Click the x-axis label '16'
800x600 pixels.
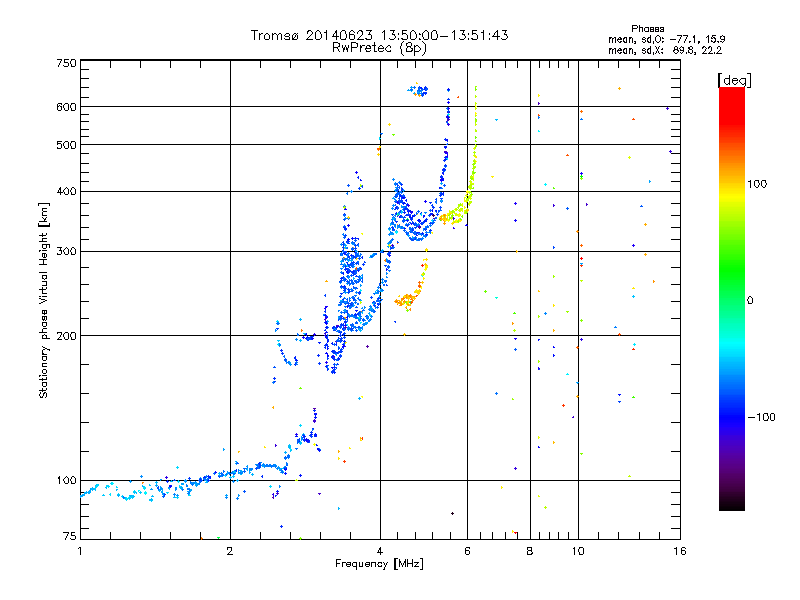click(x=680, y=551)
